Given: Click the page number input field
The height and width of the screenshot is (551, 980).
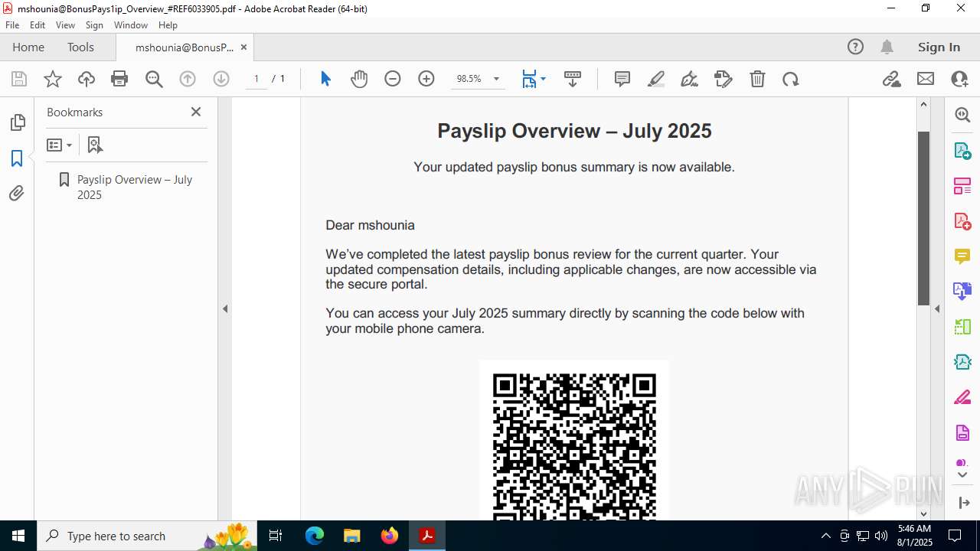Looking at the screenshot, I should (x=256, y=79).
